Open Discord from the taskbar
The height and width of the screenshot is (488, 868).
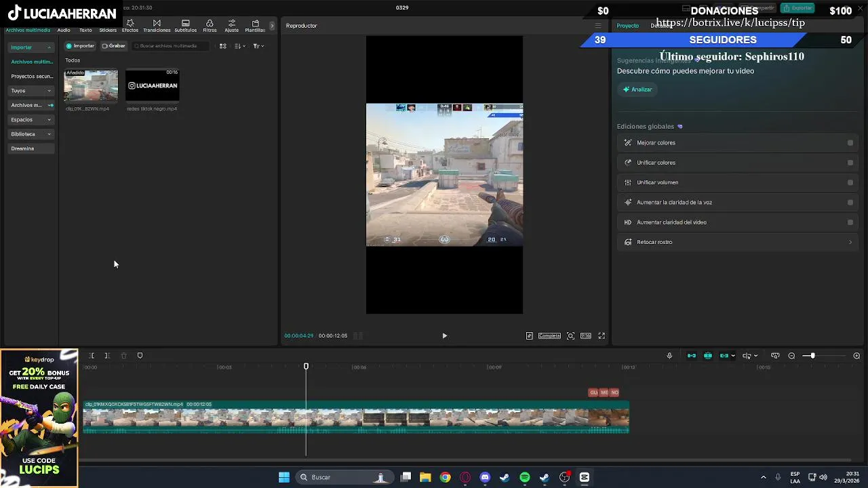485,477
